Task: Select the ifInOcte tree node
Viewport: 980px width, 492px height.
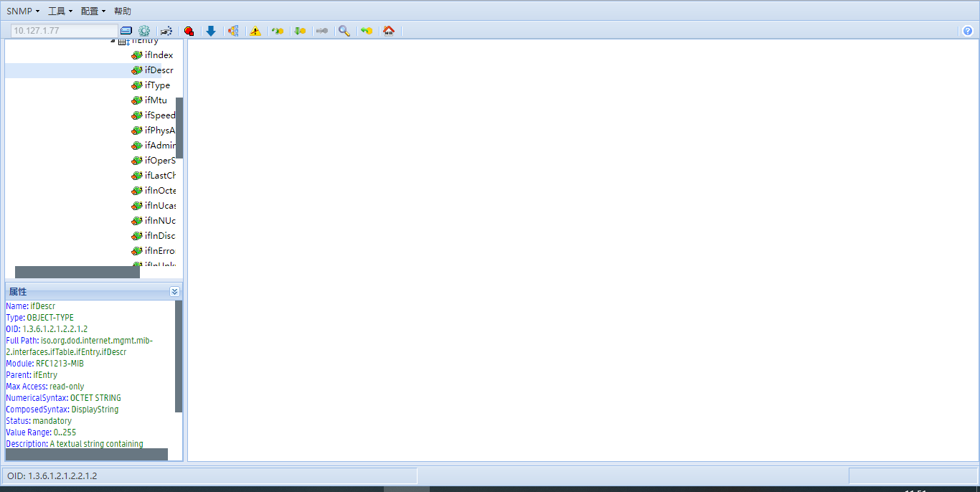Action: (159, 191)
